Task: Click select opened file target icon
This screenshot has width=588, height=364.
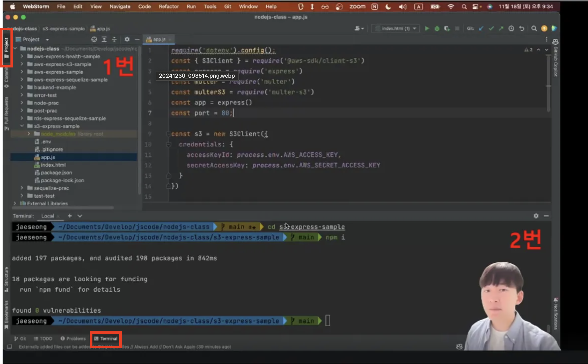Action: tap(94, 39)
